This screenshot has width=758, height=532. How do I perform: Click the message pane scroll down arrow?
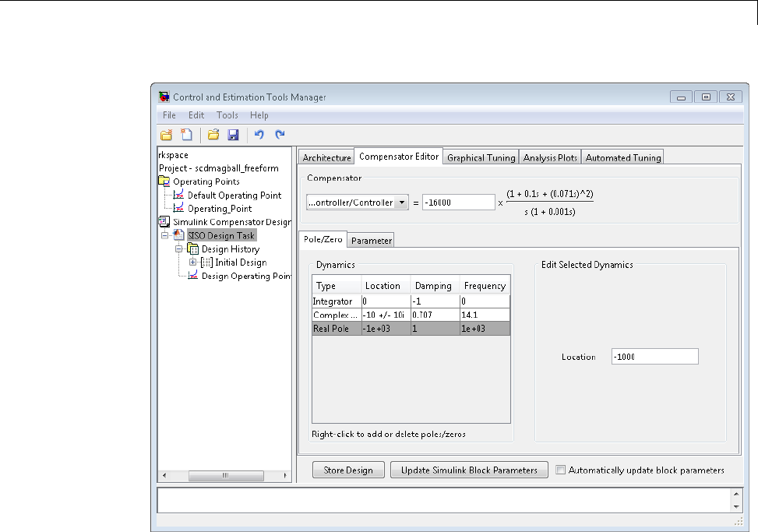[735, 506]
